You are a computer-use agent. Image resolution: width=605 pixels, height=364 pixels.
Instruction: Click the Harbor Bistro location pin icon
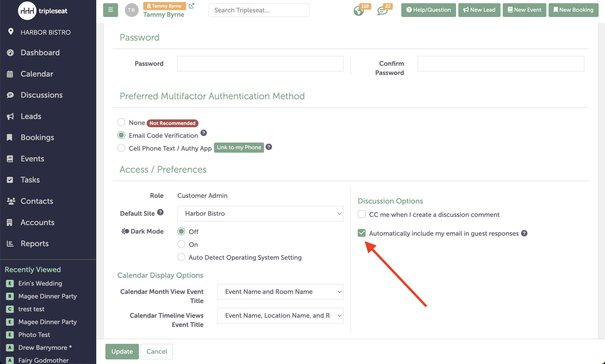click(x=11, y=31)
